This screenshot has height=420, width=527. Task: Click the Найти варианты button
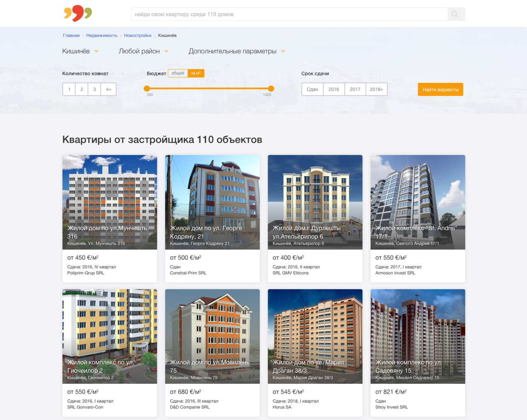click(441, 89)
